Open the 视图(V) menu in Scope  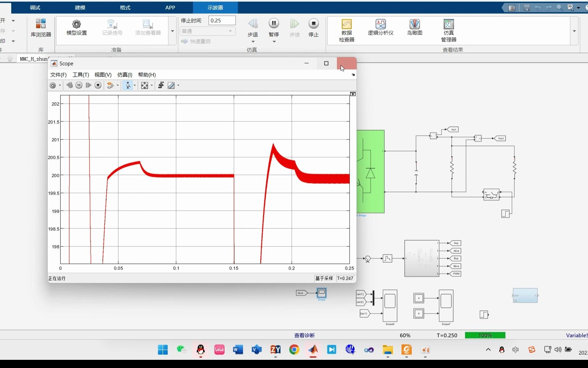tap(103, 75)
